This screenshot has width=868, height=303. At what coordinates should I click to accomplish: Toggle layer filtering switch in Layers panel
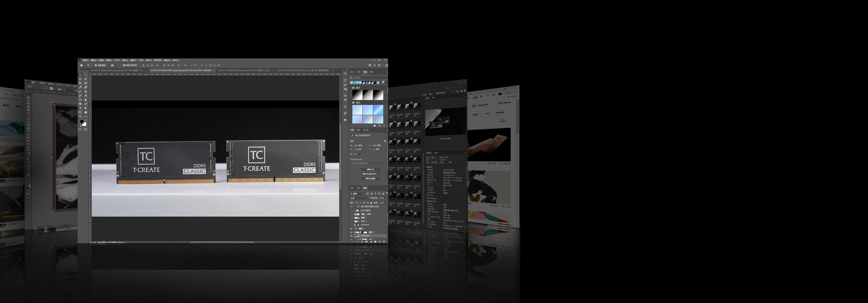coord(387,193)
